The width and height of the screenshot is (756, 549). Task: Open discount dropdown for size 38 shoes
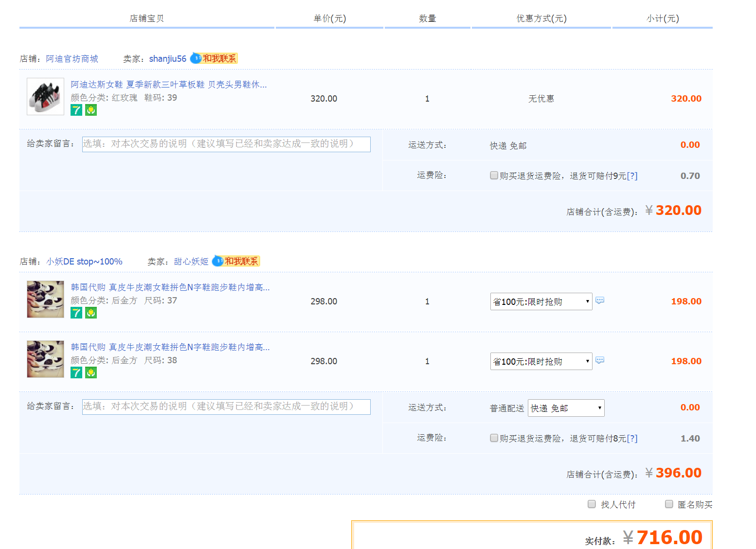click(x=541, y=361)
